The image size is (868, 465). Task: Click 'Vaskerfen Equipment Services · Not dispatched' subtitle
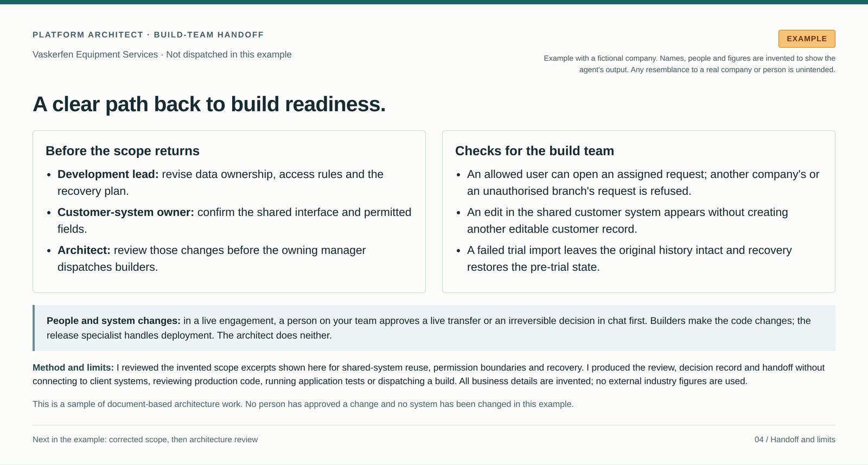[x=162, y=54]
